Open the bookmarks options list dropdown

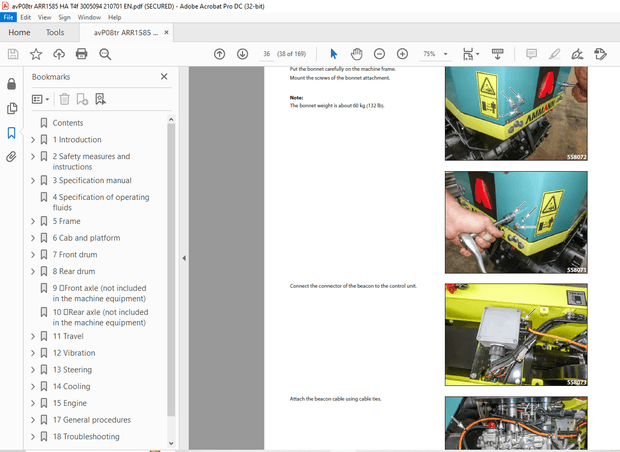(x=40, y=99)
